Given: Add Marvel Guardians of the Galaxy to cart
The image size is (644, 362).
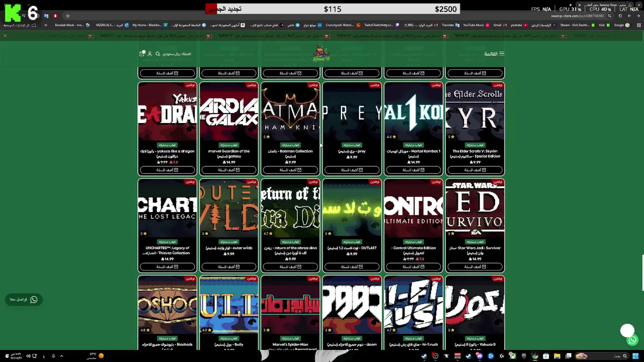Looking at the screenshot, I should tap(228, 170).
